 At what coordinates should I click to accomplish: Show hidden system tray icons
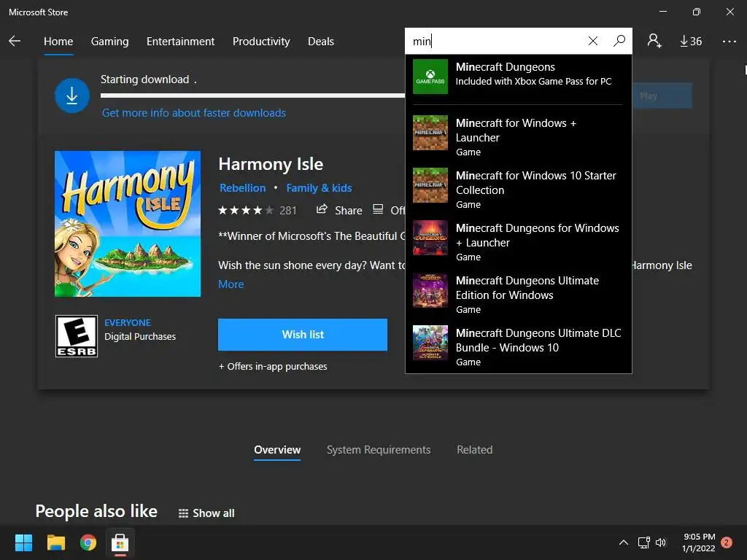(x=623, y=542)
